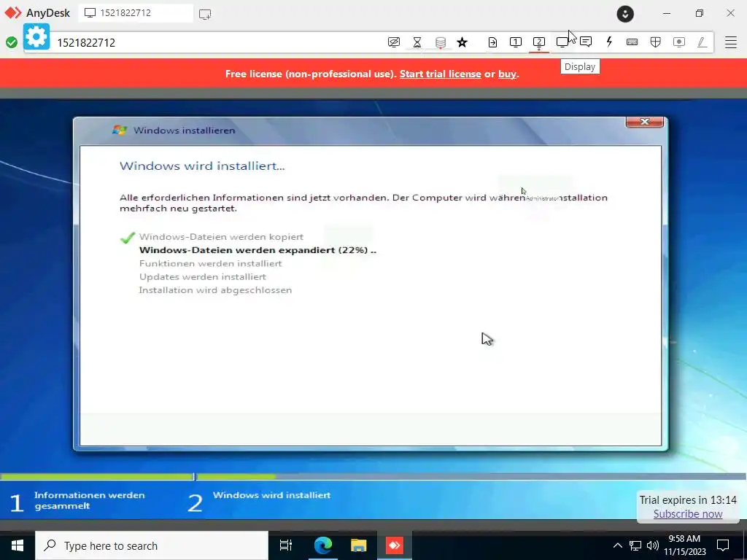Open a new session tab with the plus-monitor icon
This screenshot has height=560, width=747.
205,14
